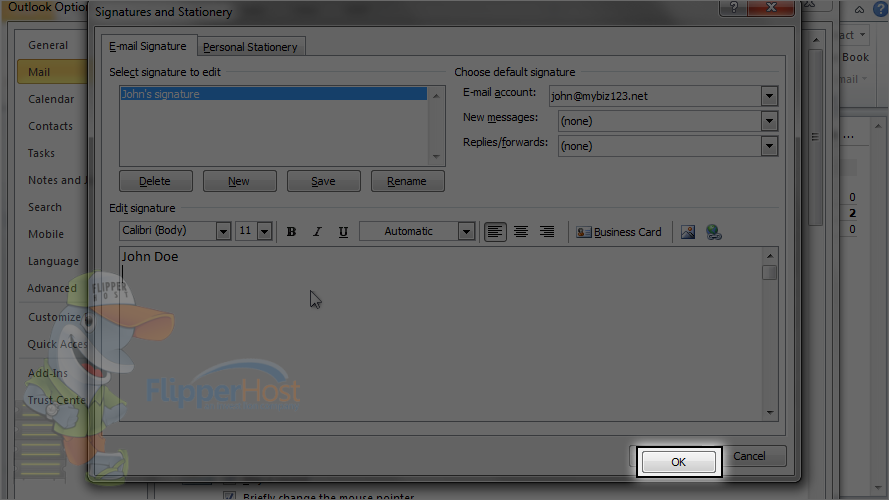Open Language in Outlook Options sidebar
Image resolution: width=889 pixels, height=500 pixels.
[53, 261]
